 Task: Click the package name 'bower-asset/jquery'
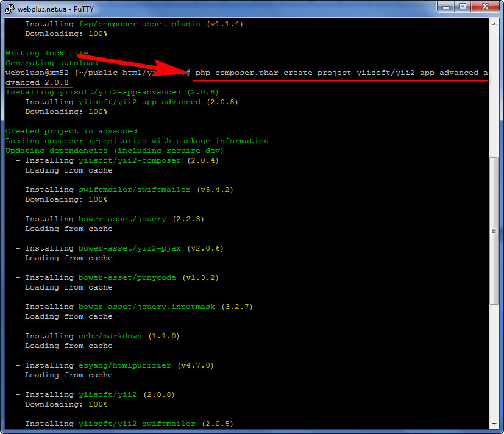pos(122,219)
